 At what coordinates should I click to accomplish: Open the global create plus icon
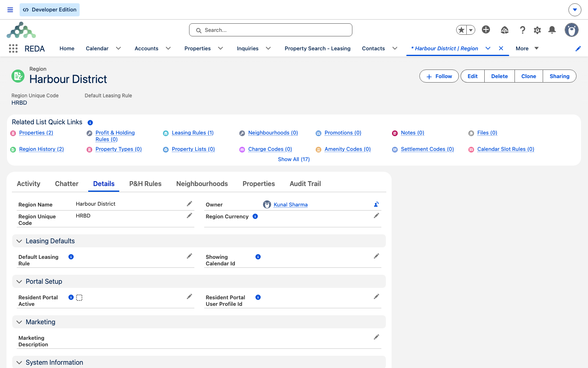[x=486, y=29]
